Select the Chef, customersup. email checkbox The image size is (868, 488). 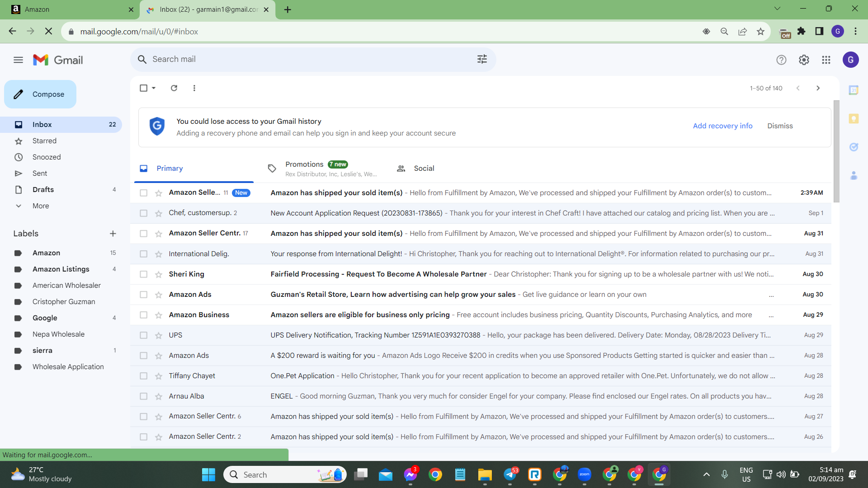coord(144,213)
